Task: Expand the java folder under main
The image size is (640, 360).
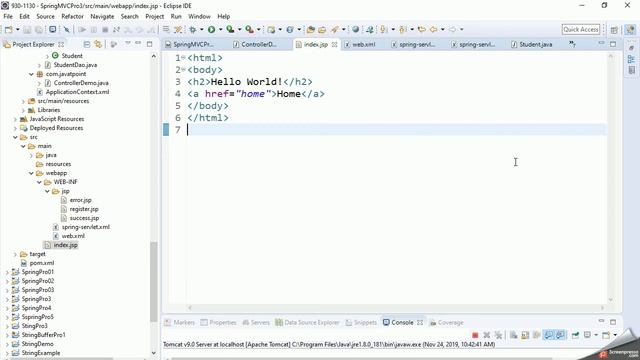Action: pyautogui.click(x=31, y=155)
